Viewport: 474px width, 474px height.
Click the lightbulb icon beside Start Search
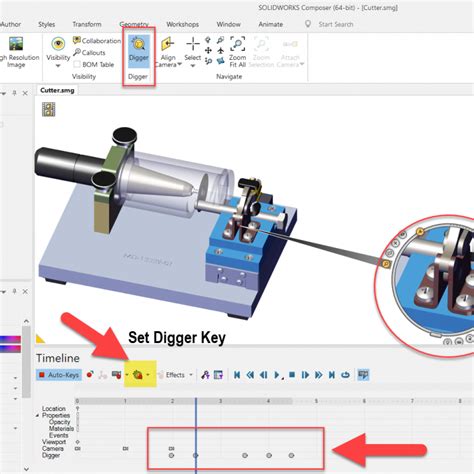coord(308,24)
